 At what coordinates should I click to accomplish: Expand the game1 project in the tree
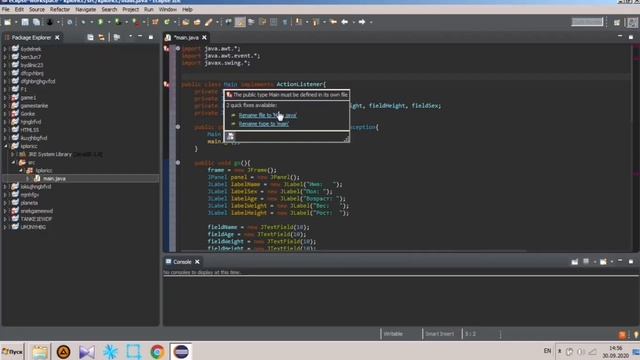tap(5, 98)
